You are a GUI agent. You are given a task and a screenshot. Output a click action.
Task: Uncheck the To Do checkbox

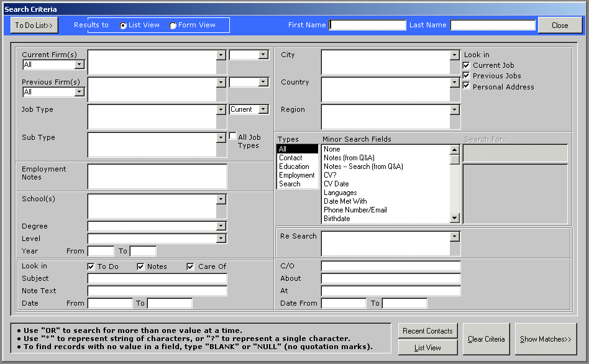91,266
